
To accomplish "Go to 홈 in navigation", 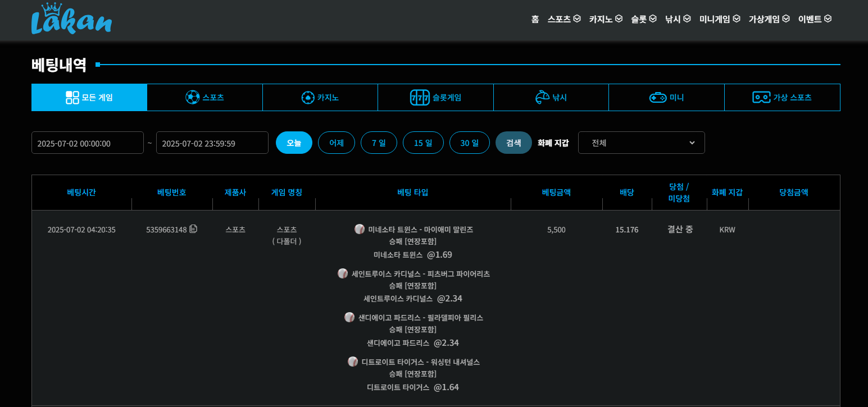I will pyautogui.click(x=535, y=19).
